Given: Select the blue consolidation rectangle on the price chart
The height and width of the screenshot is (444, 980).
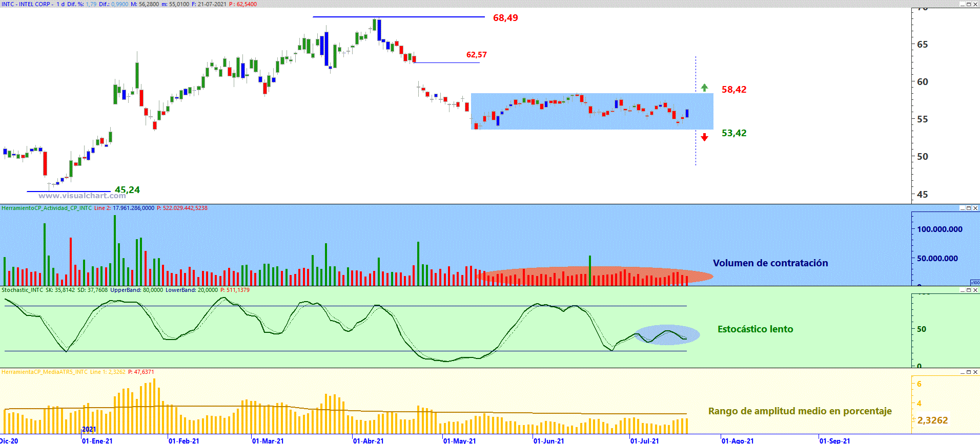Looking at the screenshot, I should click(592, 111).
